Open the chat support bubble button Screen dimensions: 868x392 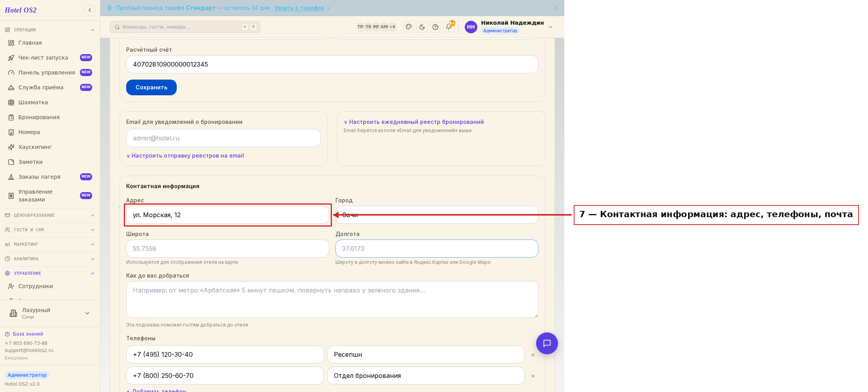[547, 343]
